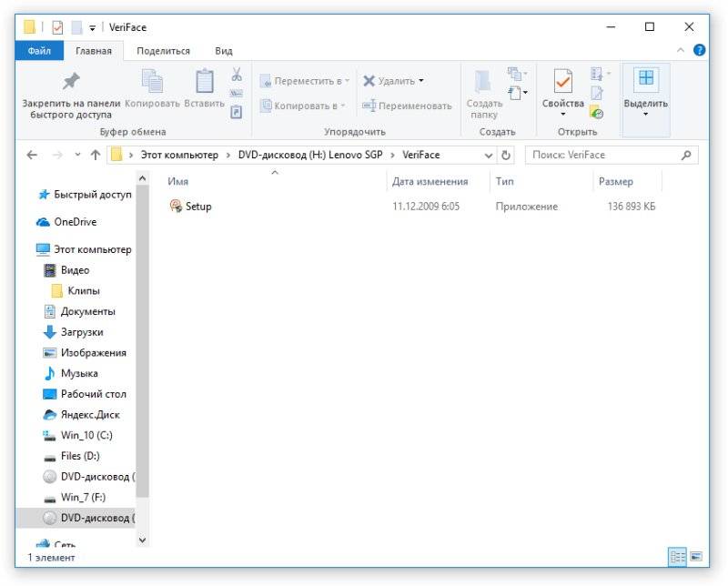Click sidebar scrollbar up arrow
The height and width of the screenshot is (586, 728).
coord(143,178)
